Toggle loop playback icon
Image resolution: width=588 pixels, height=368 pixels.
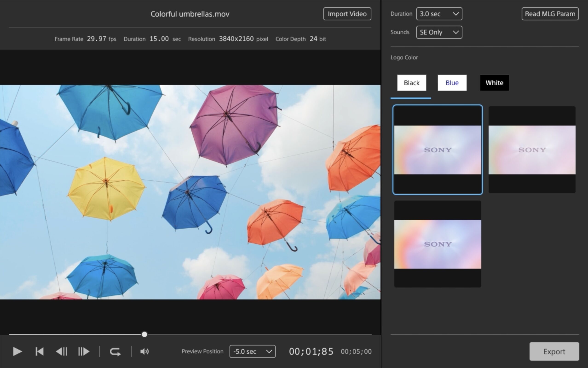pos(115,351)
